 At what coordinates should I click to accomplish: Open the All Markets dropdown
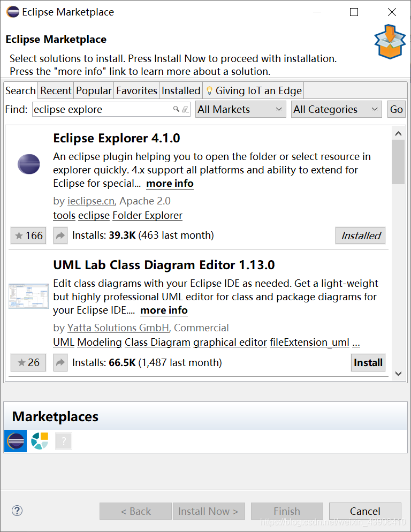[241, 109]
